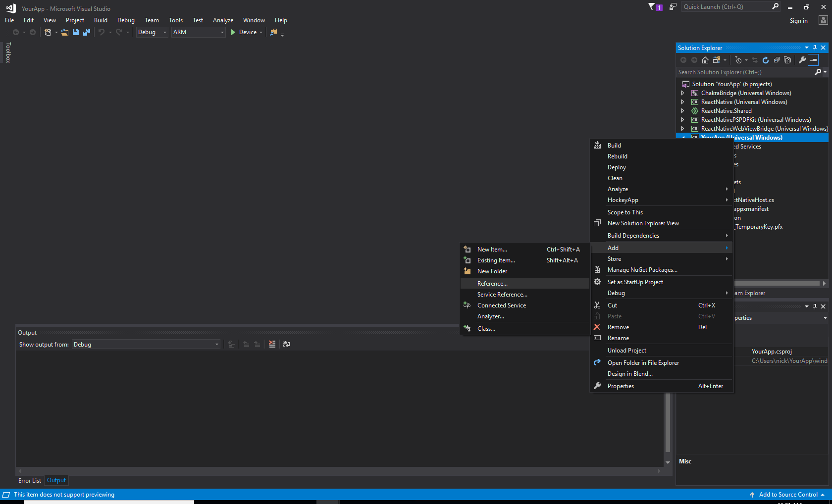Open the Show output from dropdown
The image size is (832, 504).
(146, 345)
